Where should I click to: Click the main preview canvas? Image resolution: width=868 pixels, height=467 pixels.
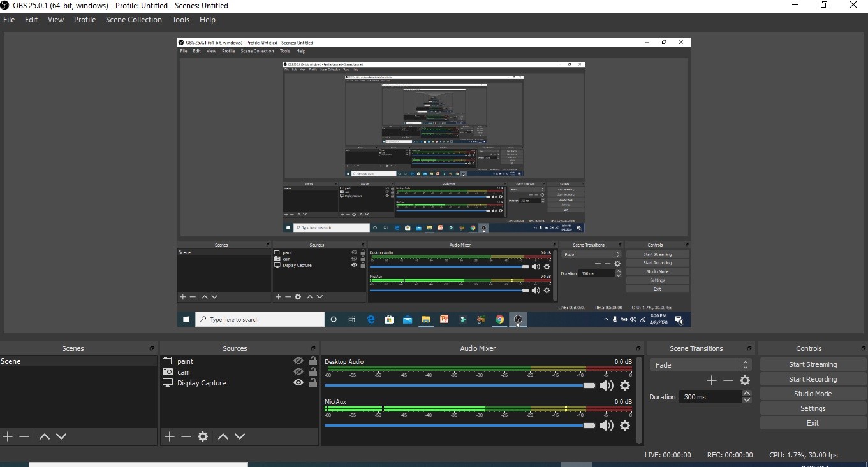point(434,183)
